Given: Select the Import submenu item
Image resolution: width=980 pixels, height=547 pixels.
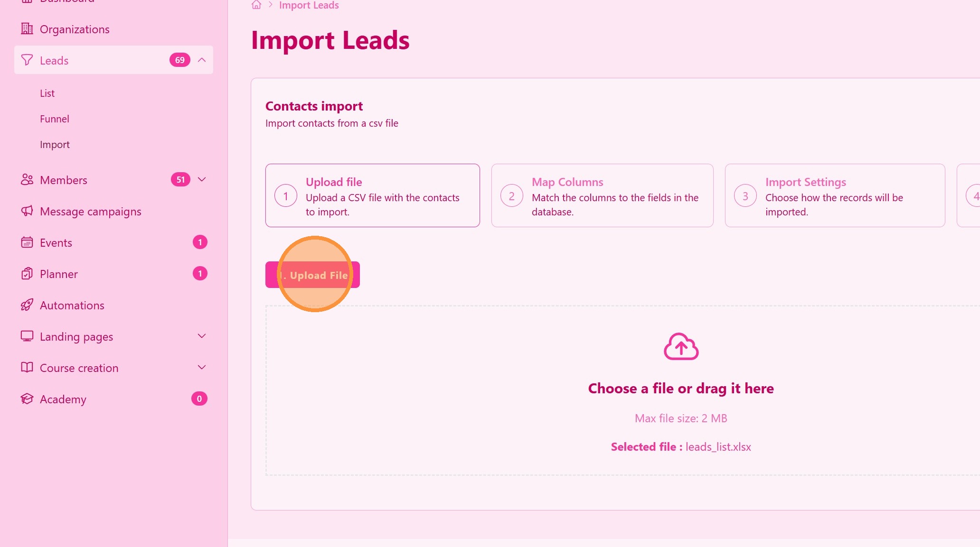Looking at the screenshot, I should pos(55,145).
